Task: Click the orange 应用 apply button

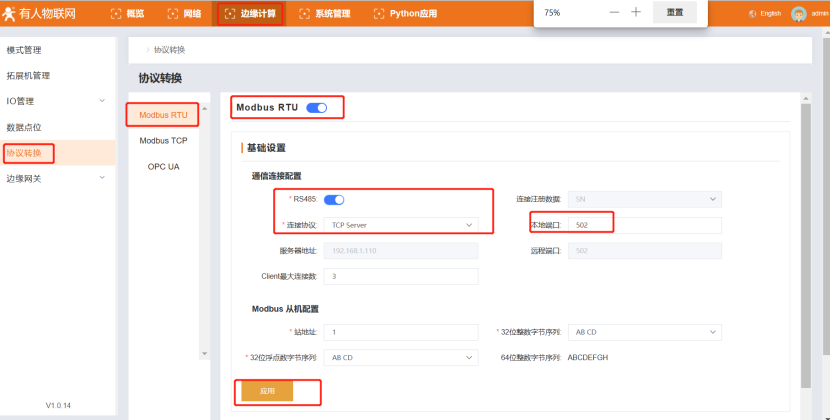Action: click(x=267, y=391)
